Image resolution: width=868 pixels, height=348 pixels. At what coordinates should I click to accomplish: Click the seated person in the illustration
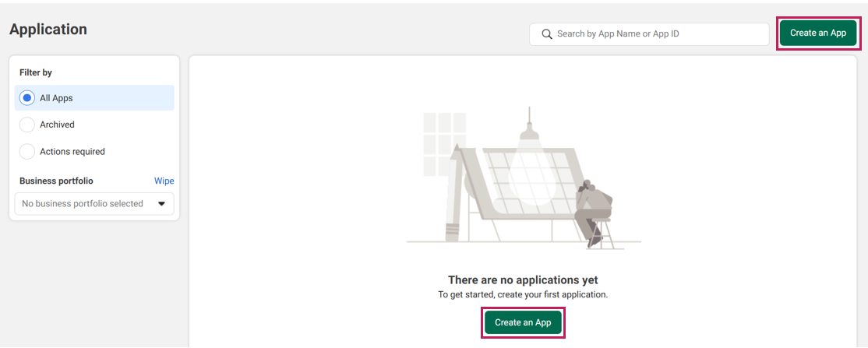(592, 210)
